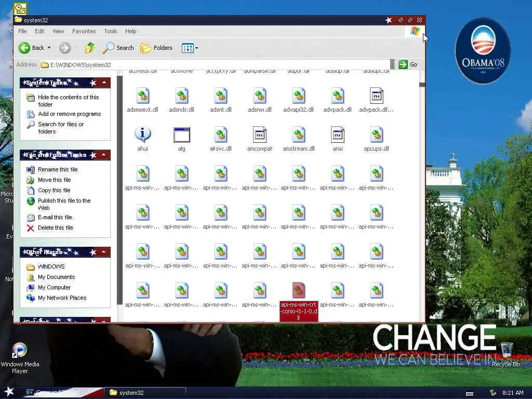Click the system tray network icon

click(x=494, y=393)
